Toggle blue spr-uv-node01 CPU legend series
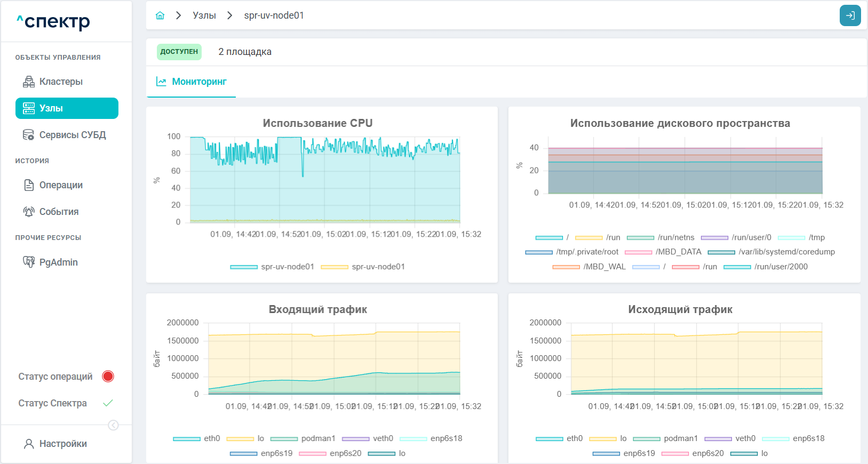Screen dimensions: 868x464 [x=272, y=267]
